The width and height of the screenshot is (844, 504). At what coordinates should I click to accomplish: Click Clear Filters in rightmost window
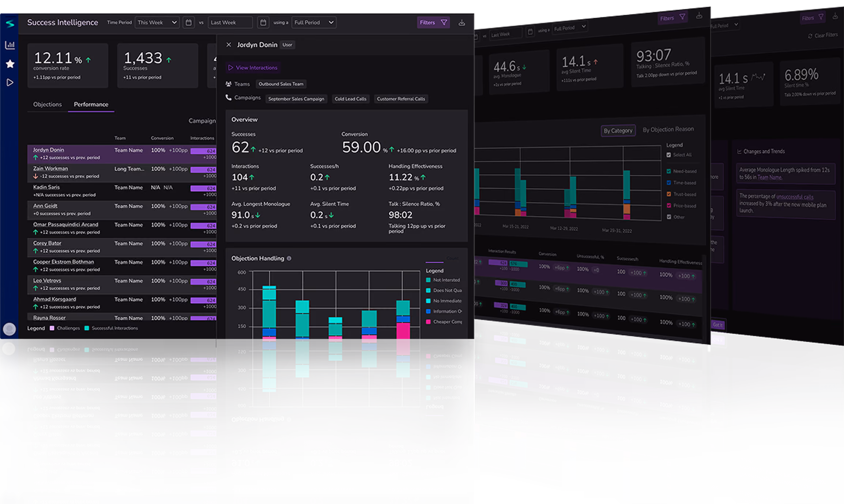pyautogui.click(x=823, y=35)
